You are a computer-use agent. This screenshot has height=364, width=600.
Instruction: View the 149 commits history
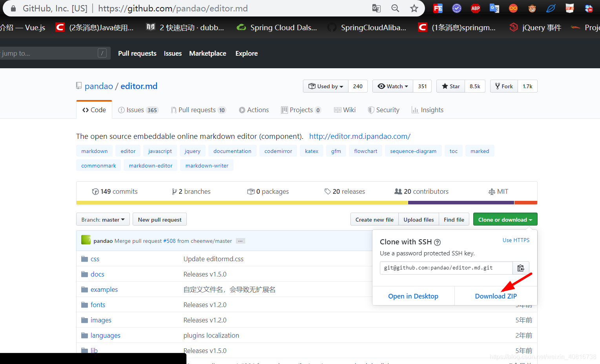pyautogui.click(x=115, y=191)
